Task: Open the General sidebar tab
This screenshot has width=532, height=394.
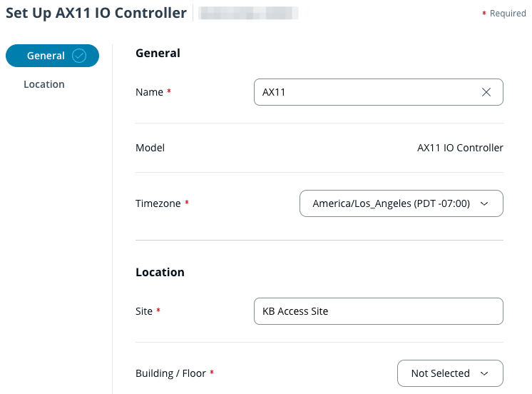Action: click(46, 56)
